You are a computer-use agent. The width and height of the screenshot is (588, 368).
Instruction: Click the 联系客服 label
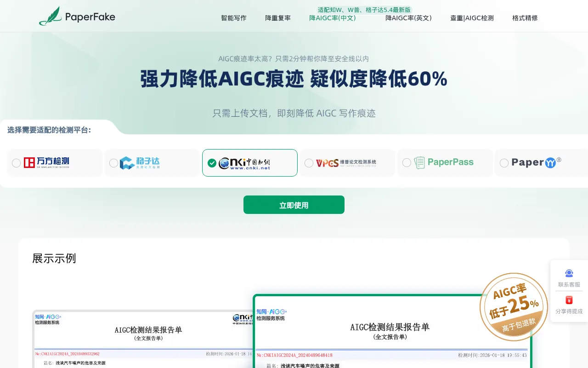pos(569,285)
